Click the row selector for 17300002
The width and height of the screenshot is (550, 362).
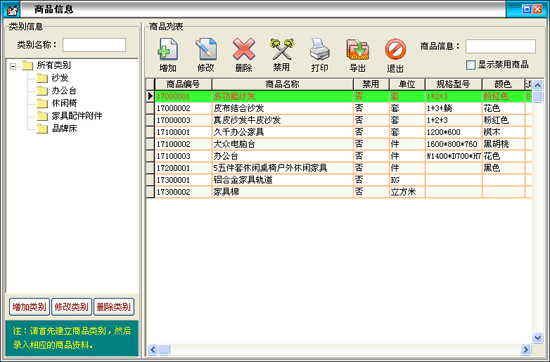[150, 192]
